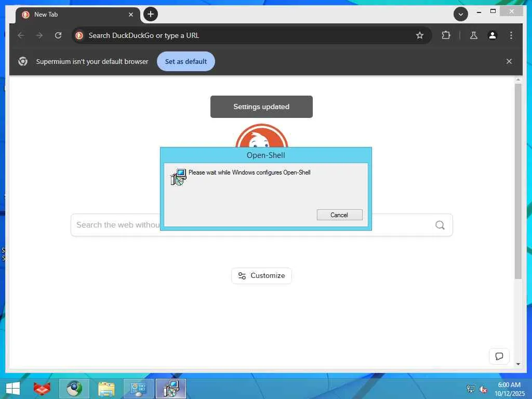Click the DuckDuckGo duck logo
The height and width of the screenshot is (399, 532).
click(262, 136)
